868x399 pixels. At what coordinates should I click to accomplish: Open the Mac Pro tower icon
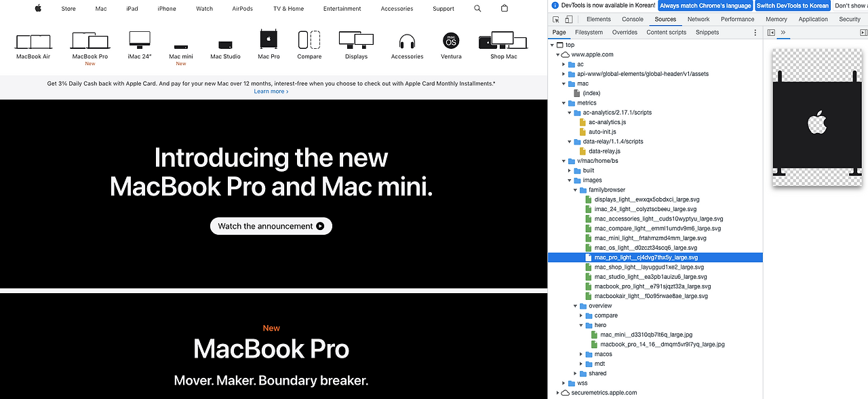pos(269,39)
